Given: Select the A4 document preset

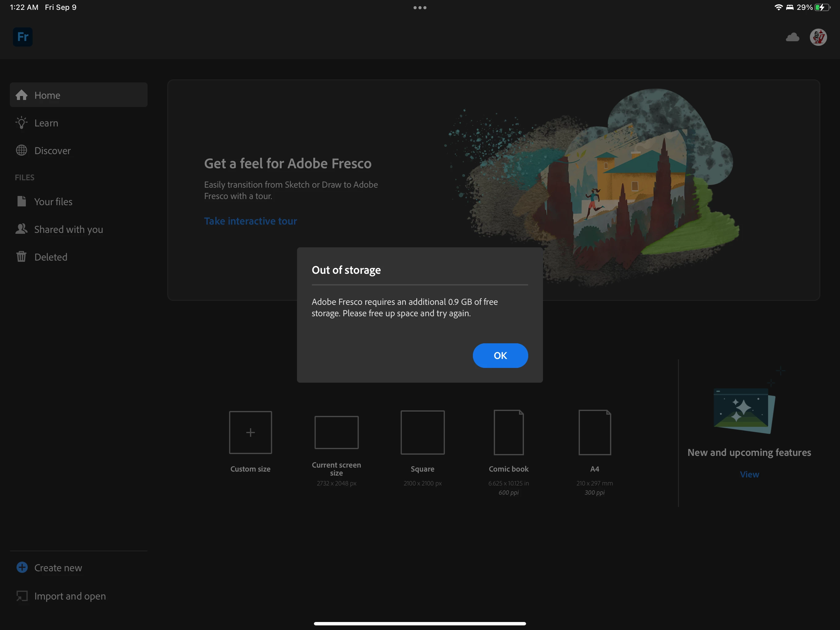Looking at the screenshot, I should (594, 433).
